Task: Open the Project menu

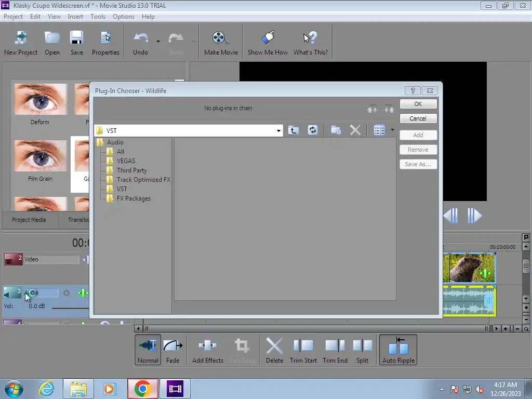Action: coord(13,17)
